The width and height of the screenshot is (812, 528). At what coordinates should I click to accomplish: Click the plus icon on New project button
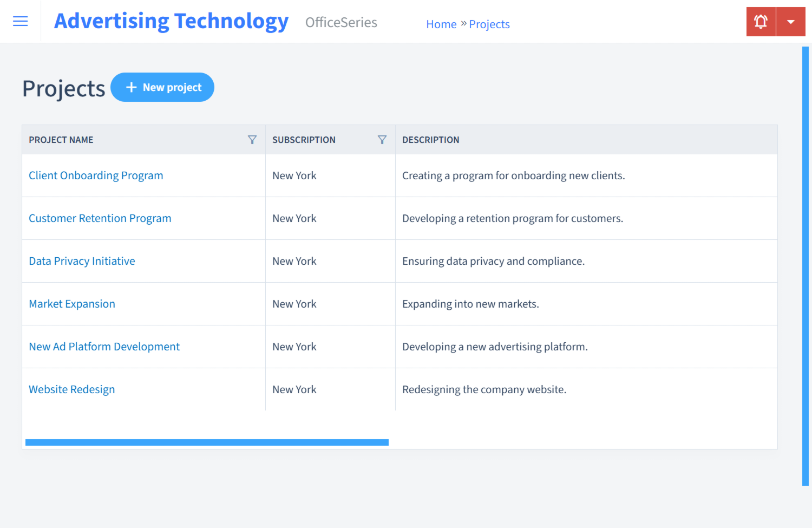(132, 87)
